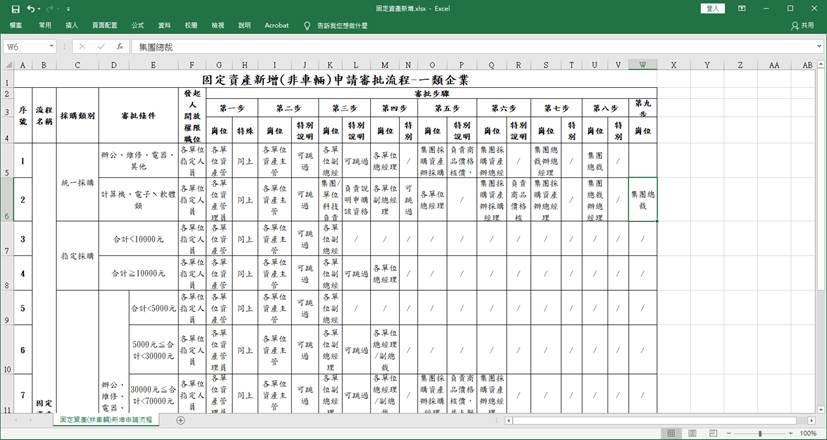Click the 統一採購 cell
The width and height of the screenshot is (827, 440).
(78, 183)
